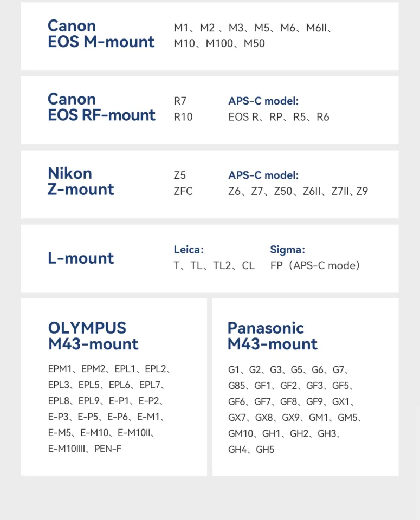This screenshot has width=420, height=520.
Task: Click the TL2 Leica model entry
Action: pos(222,265)
